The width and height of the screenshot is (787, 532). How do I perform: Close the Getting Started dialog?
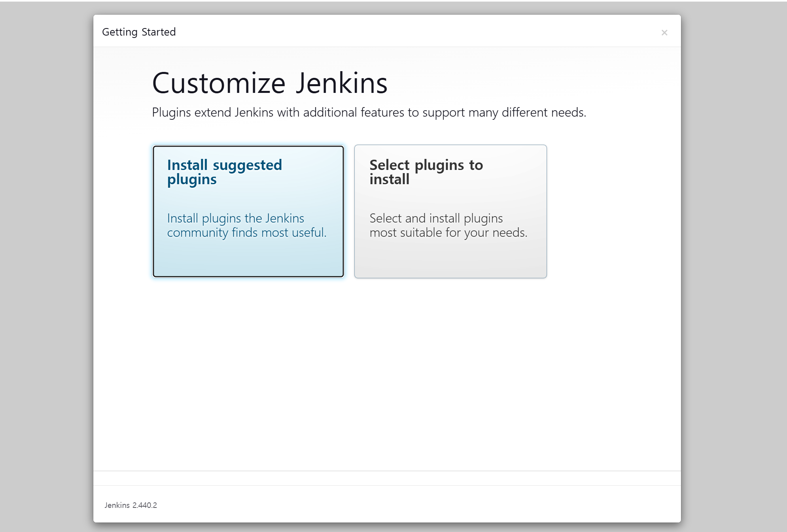pyautogui.click(x=664, y=33)
